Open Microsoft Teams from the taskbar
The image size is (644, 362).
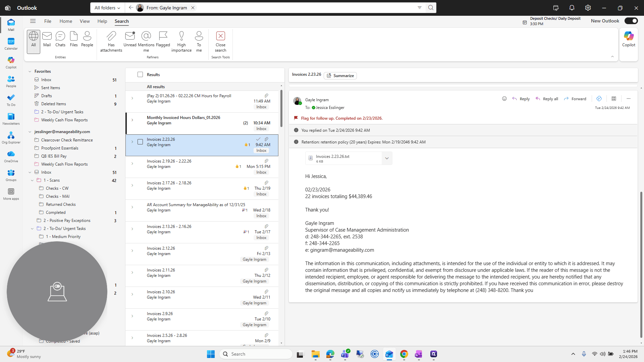point(345,354)
